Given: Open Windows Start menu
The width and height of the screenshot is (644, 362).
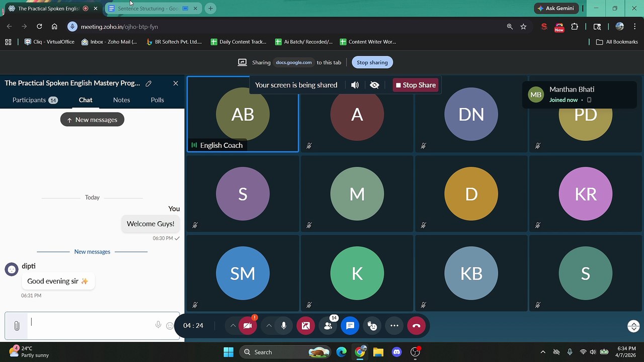Looking at the screenshot, I should click(228, 352).
